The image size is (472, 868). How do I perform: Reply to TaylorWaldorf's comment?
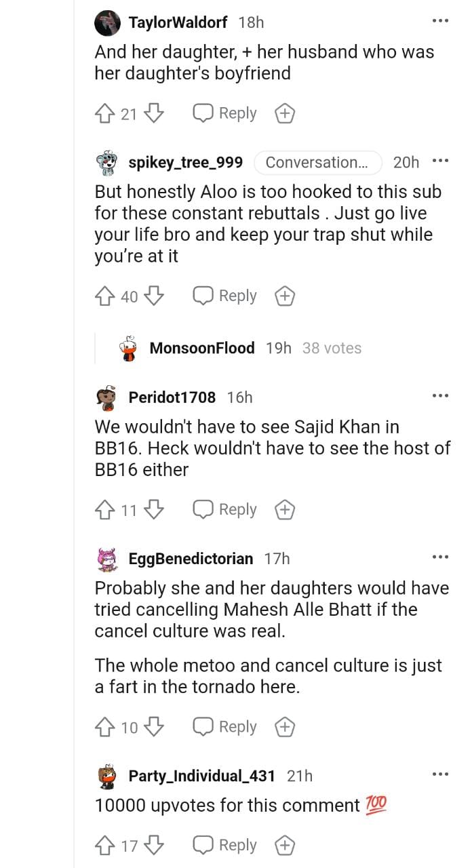[x=226, y=113]
